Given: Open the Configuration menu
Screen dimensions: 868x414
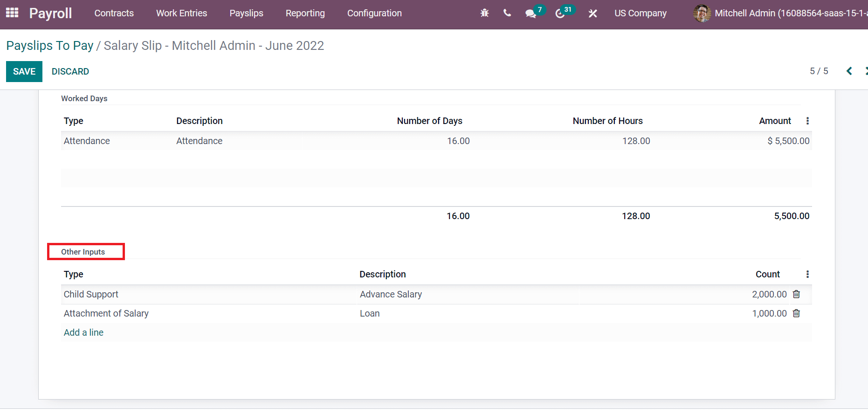Looking at the screenshot, I should click(x=374, y=13).
